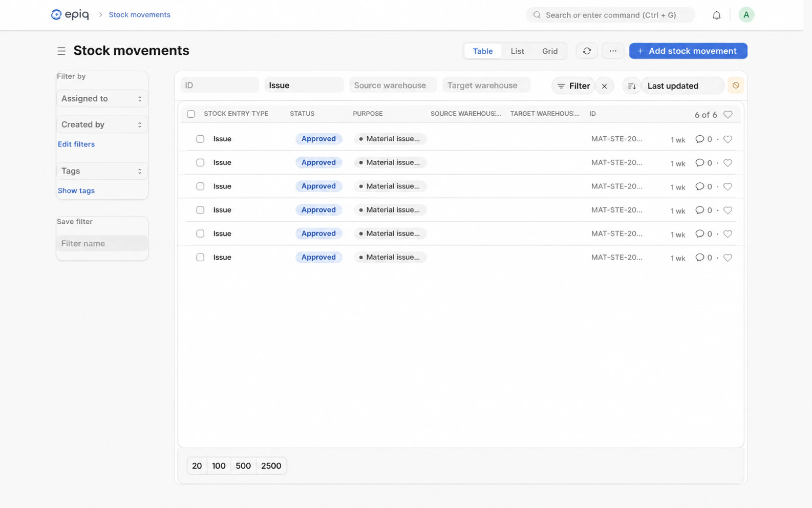This screenshot has width=812, height=508.
Task: Click the Stock movements breadcrumb
Action: point(139,15)
